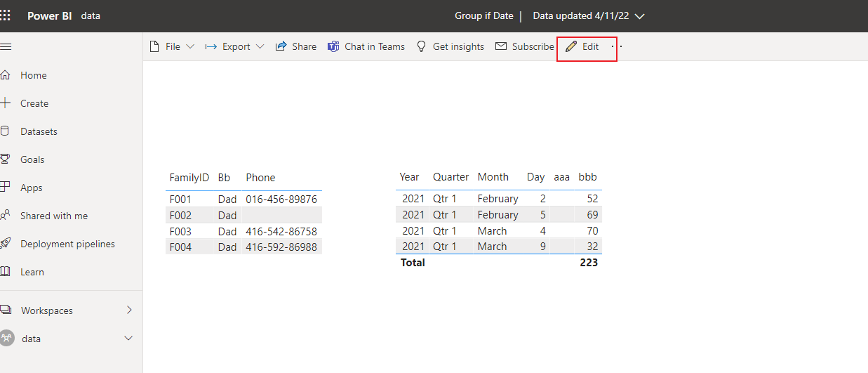Collapse the data workspace chevron
Viewport: 868px width, 373px height.
pos(128,339)
